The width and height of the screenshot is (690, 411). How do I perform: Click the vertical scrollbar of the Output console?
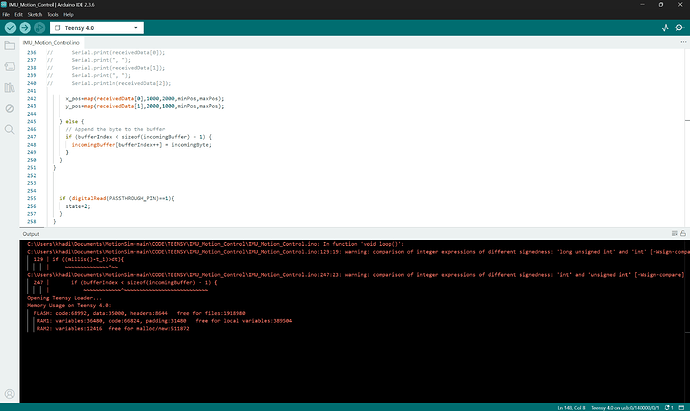(687, 321)
